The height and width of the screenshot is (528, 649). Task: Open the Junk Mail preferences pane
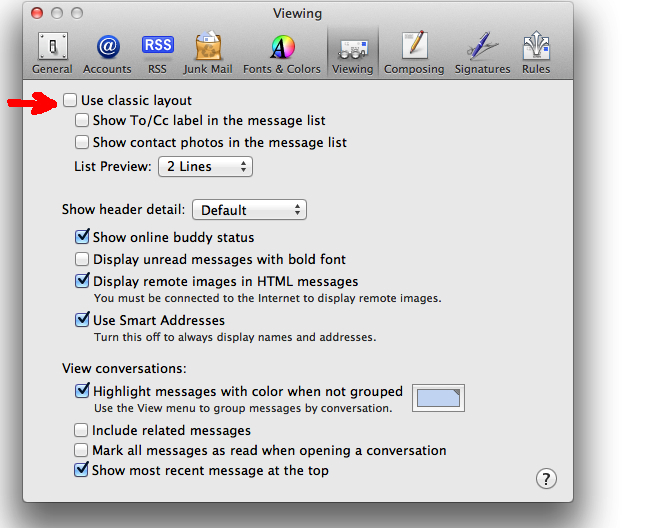pyautogui.click(x=208, y=53)
